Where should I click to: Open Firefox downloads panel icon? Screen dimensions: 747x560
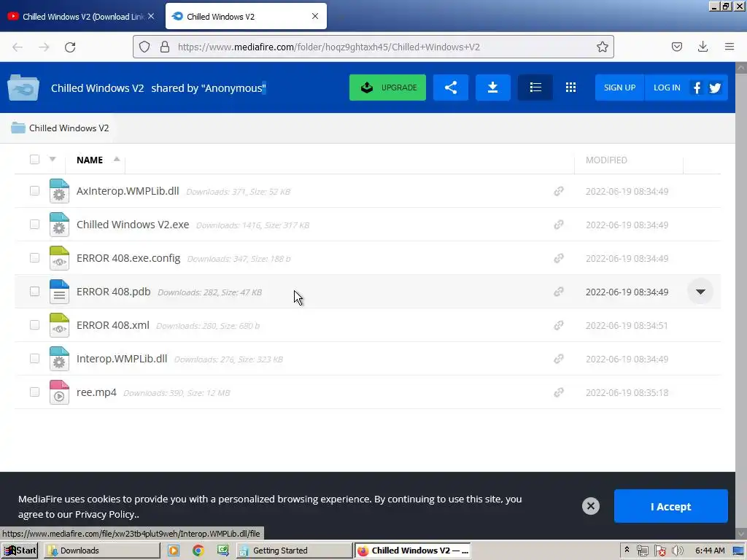(x=703, y=47)
